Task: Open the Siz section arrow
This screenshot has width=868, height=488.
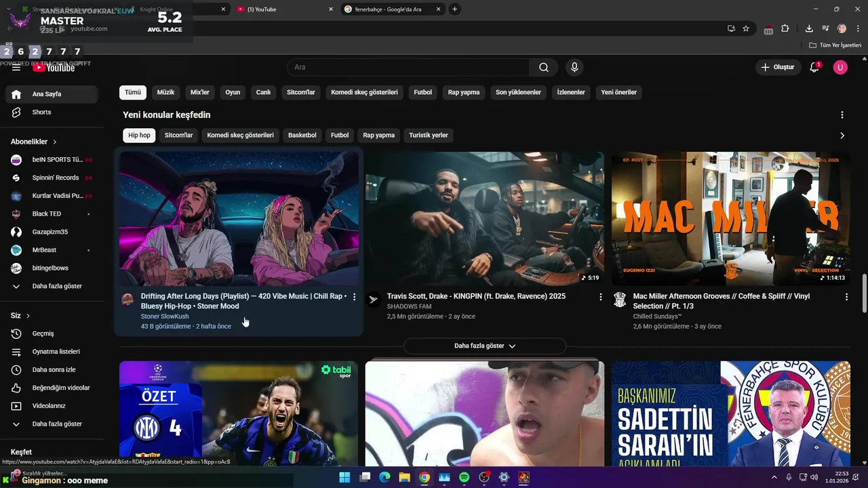Action: pyautogui.click(x=28, y=316)
